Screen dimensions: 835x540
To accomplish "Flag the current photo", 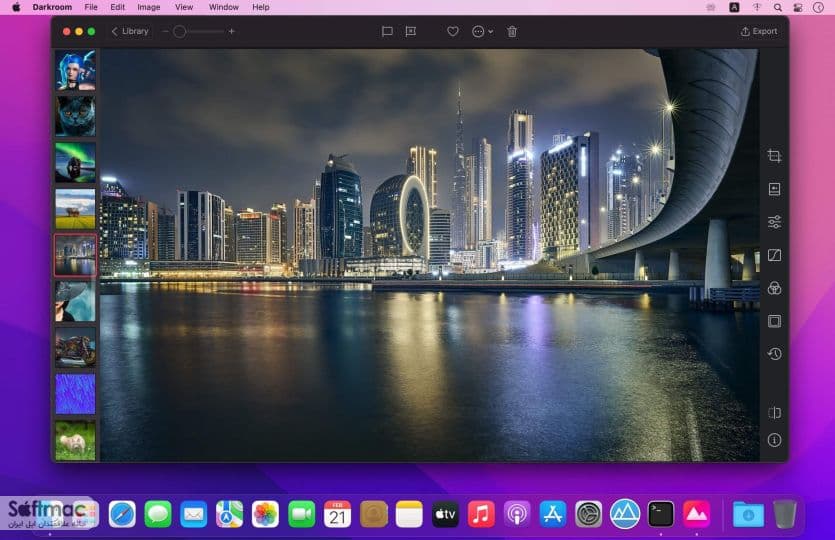I will tap(387, 31).
